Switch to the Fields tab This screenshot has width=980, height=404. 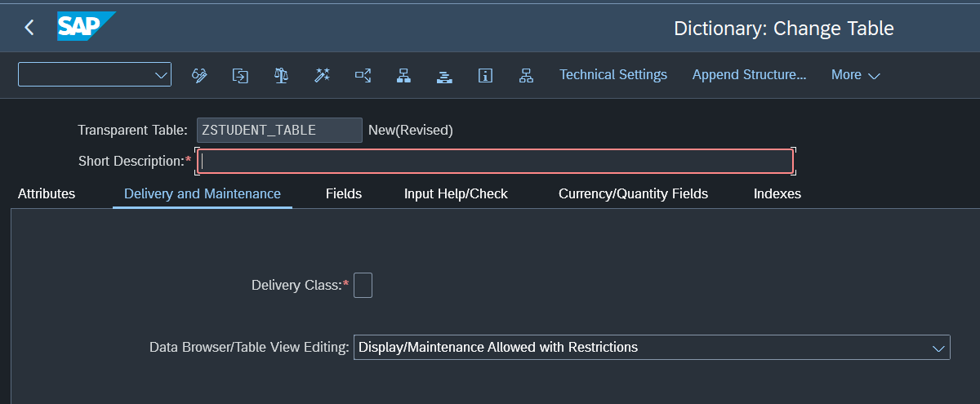(343, 194)
